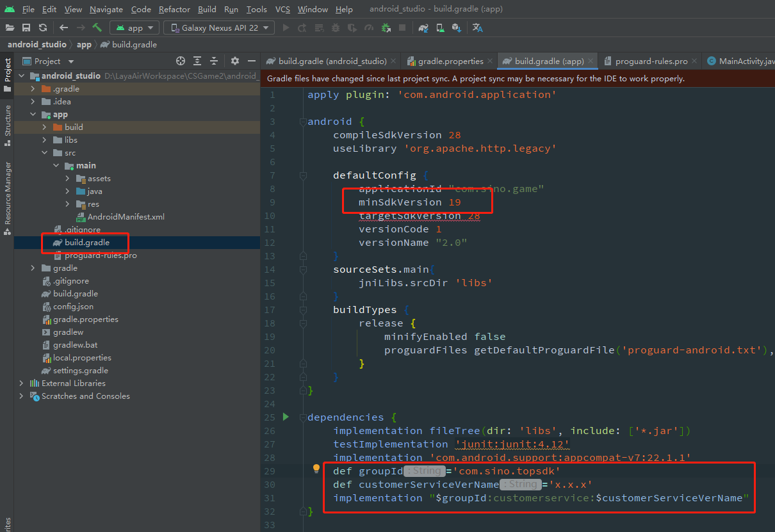775x532 pixels.
Task: Expand the assets folder
Action: 67,178
